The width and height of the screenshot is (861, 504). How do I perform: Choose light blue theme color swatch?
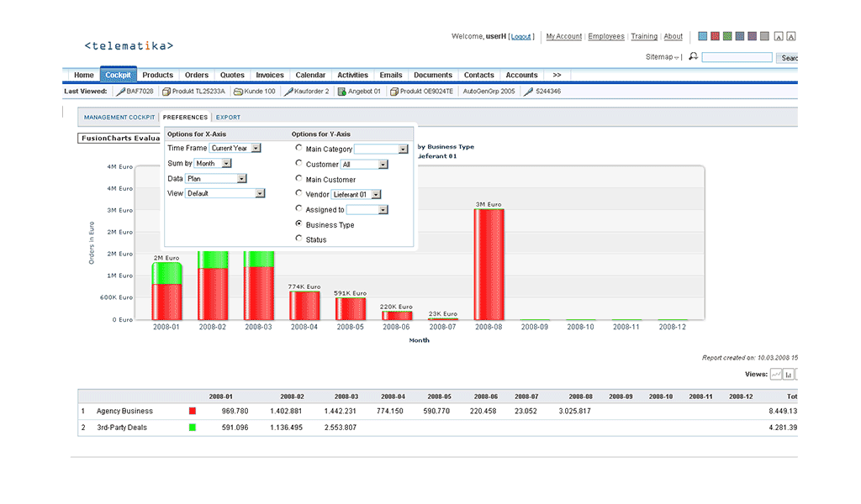702,36
